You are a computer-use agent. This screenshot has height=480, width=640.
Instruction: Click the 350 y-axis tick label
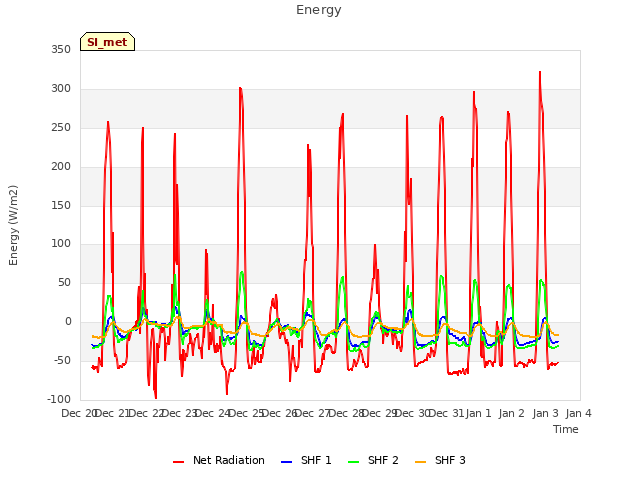(x=61, y=49)
